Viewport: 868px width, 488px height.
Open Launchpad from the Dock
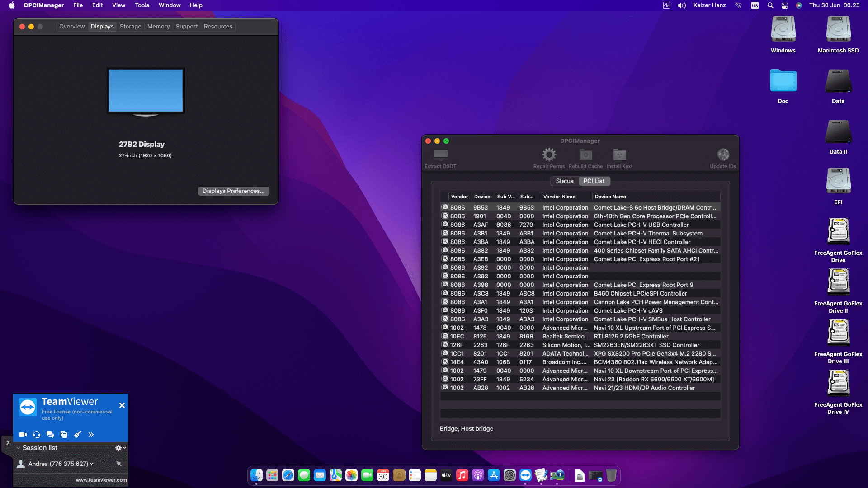[x=272, y=475]
